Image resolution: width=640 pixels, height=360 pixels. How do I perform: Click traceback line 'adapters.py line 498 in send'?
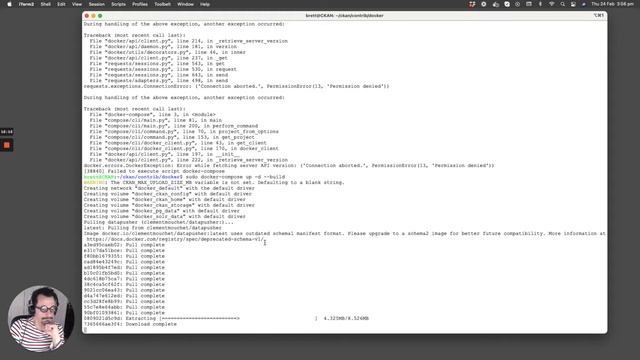[158, 81]
